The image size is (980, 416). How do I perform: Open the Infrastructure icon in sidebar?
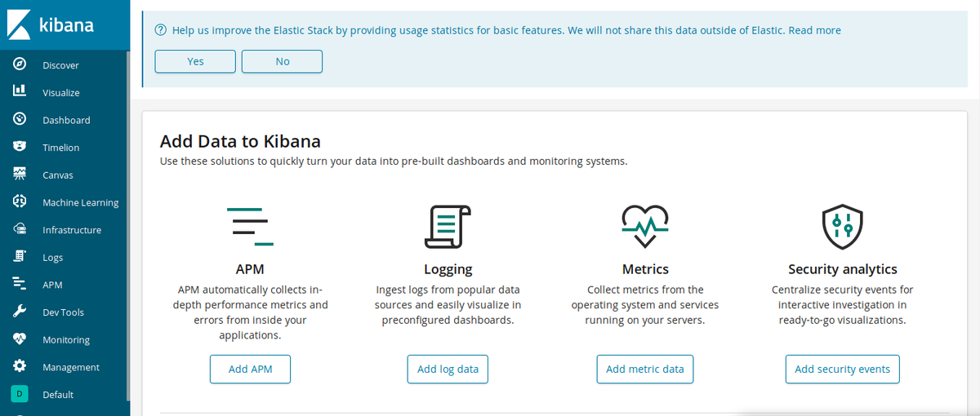pyautogui.click(x=20, y=229)
